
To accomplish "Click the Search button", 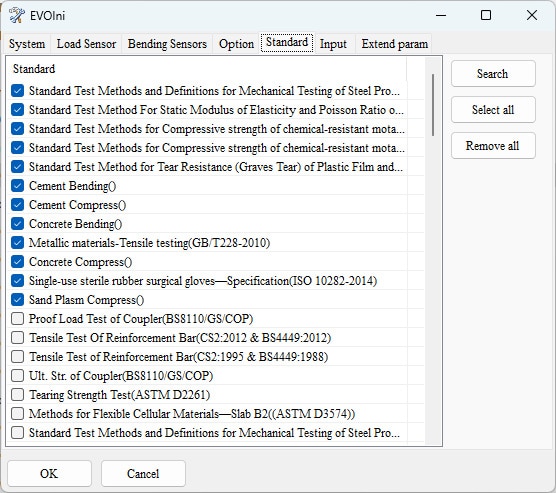I will pyautogui.click(x=493, y=74).
